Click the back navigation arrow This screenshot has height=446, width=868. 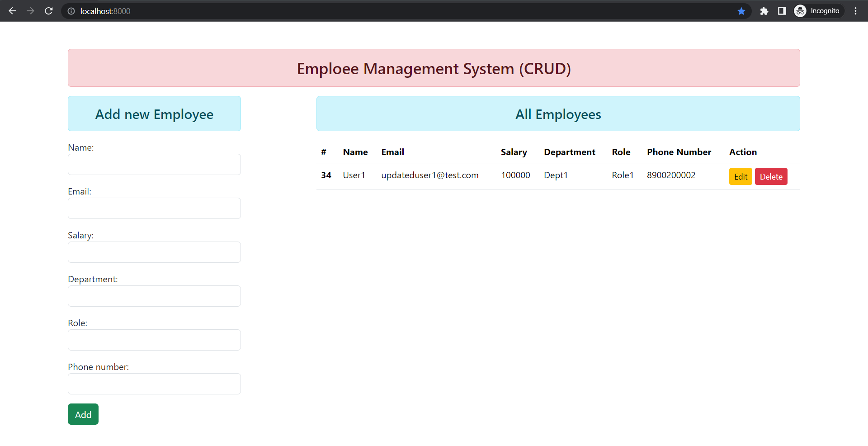[12, 11]
